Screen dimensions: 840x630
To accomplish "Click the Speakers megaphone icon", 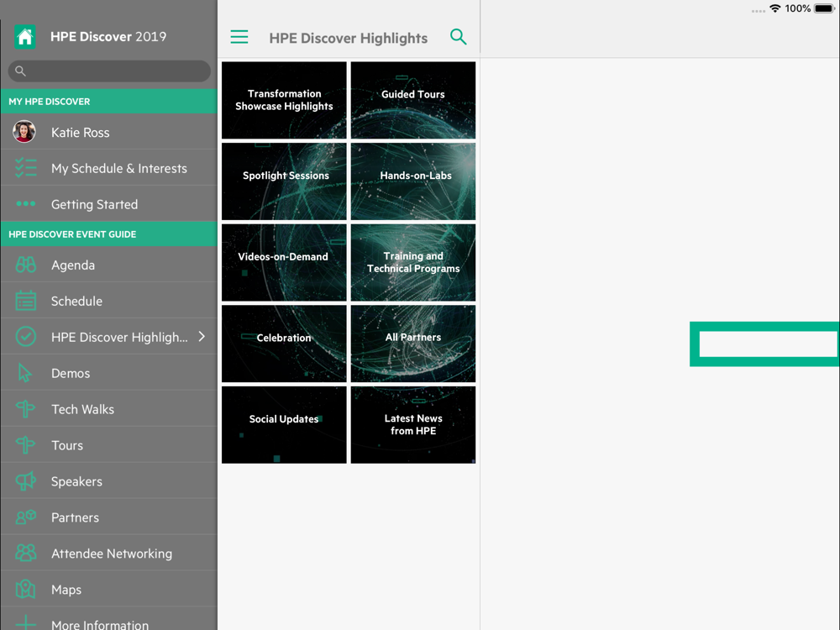I will [x=26, y=481].
